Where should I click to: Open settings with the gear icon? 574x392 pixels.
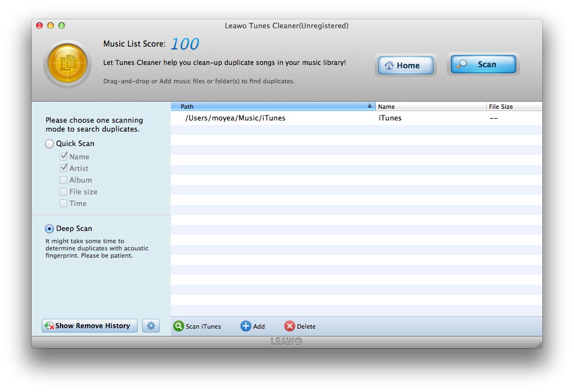tap(150, 326)
